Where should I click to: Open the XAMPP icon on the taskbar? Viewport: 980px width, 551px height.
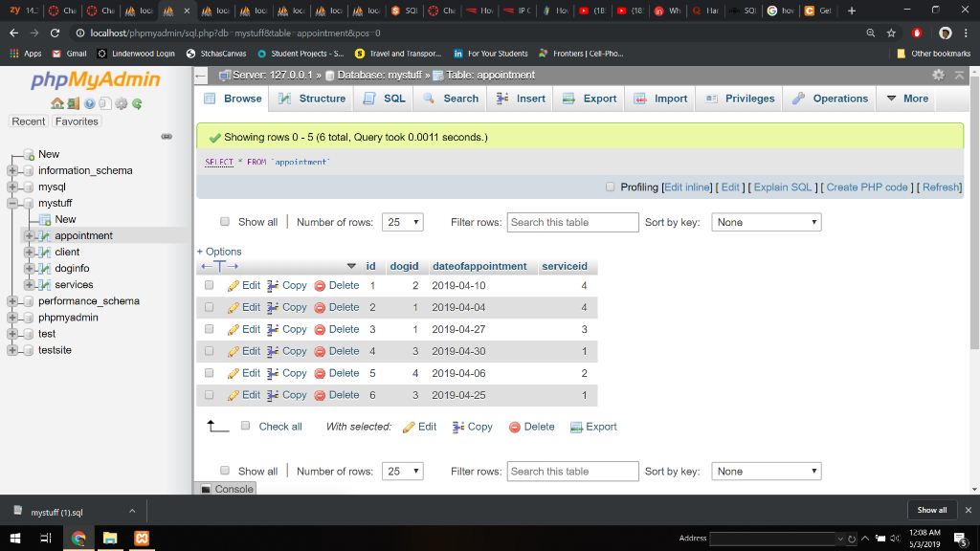click(142, 538)
